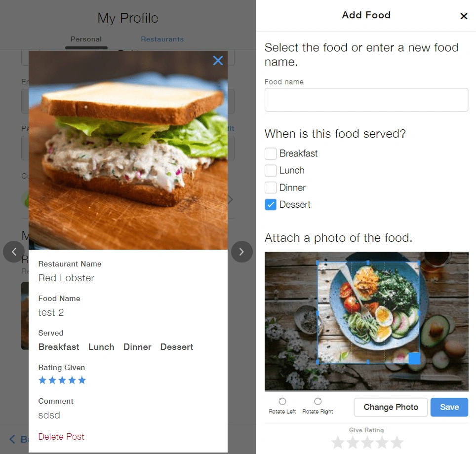Save the cropped food photo

pyautogui.click(x=449, y=407)
